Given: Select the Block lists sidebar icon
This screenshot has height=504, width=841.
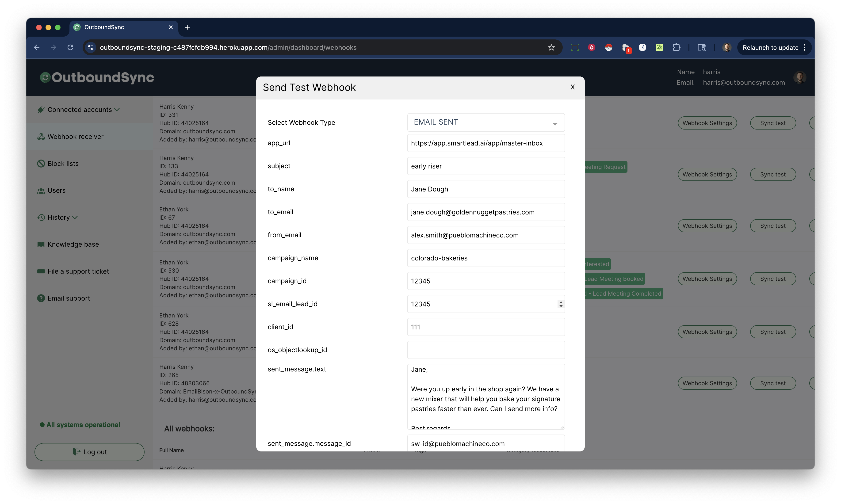Looking at the screenshot, I should click(x=41, y=163).
